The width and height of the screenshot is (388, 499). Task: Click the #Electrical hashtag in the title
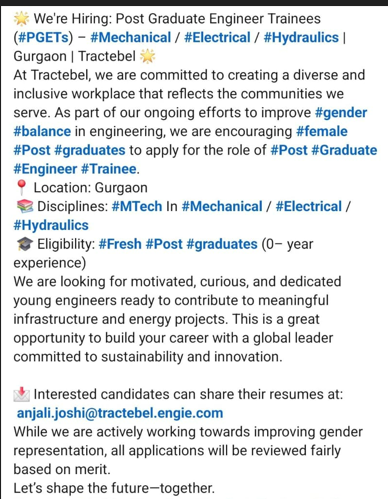pos(217,38)
